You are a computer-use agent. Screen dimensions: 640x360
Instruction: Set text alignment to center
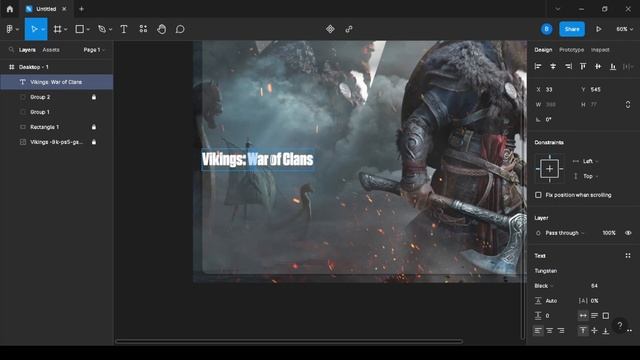(549, 331)
